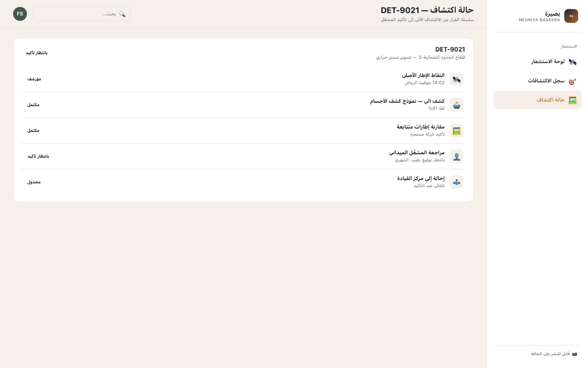Screen dimensions: 588x368
Task: Click the robot icon for كشف آلي
Action: pos(457,105)
